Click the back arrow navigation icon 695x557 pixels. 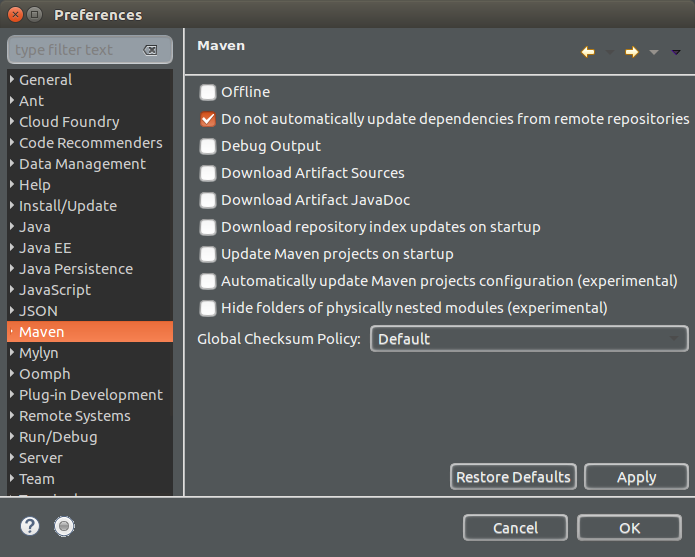(588, 52)
